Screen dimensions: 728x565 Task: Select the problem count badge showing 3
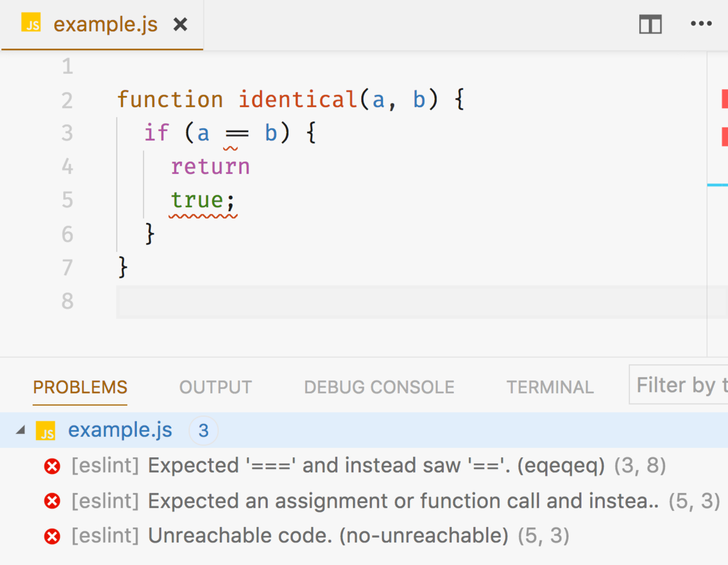tap(203, 431)
